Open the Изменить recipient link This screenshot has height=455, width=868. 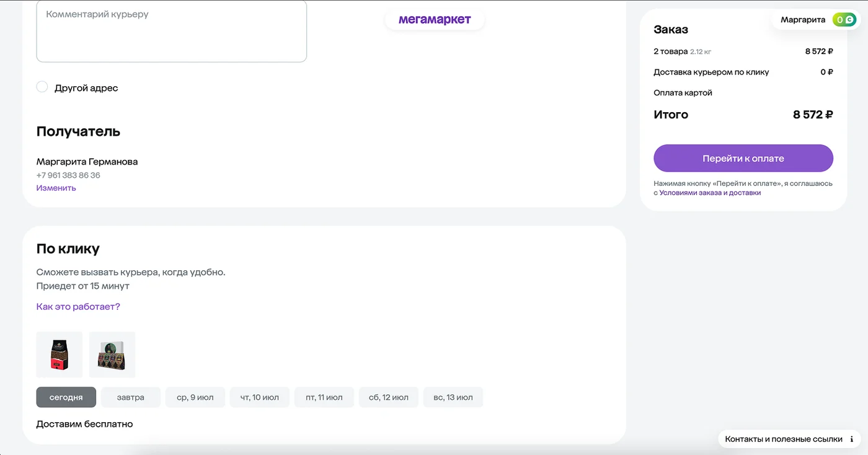(x=56, y=188)
